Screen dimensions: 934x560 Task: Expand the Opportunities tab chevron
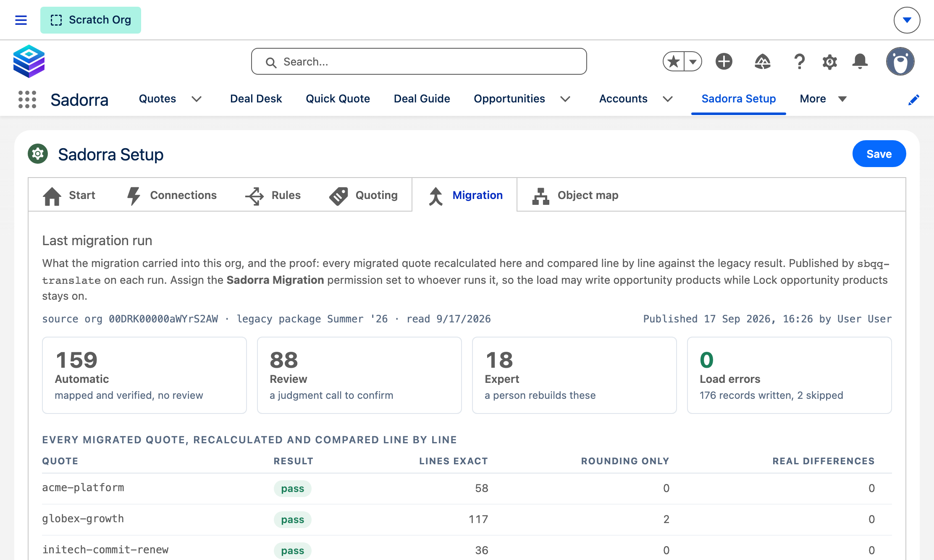(x=565, y=99)
